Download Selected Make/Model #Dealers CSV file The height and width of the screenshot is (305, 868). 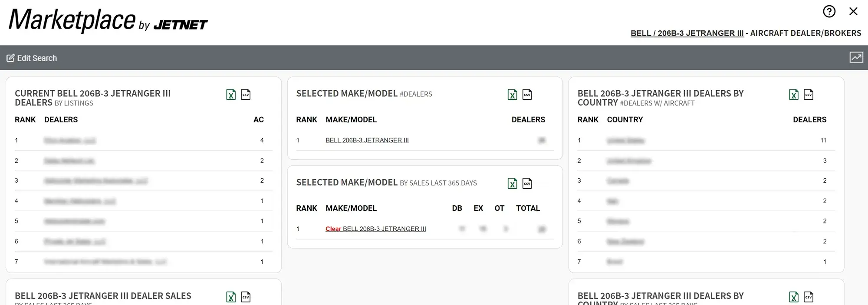(527, 95)
